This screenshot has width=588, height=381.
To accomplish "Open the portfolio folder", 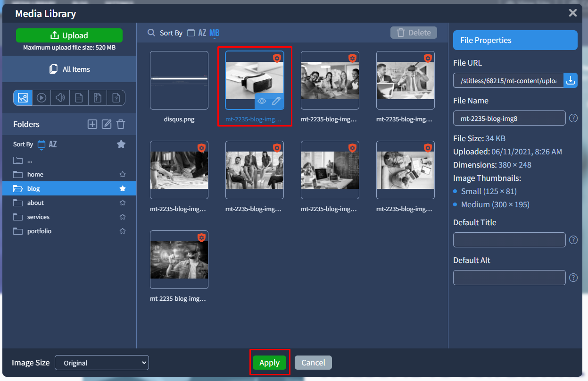I will (x=69, y=231).
